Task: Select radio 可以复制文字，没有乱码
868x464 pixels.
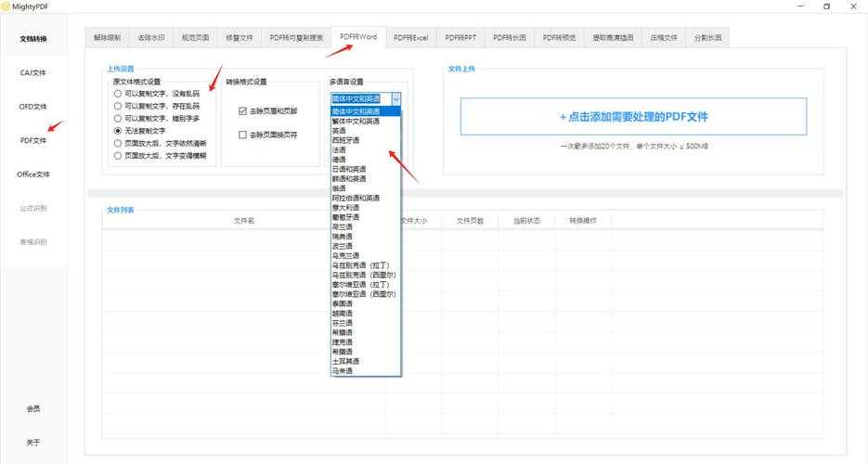Action: pos(157,94)
